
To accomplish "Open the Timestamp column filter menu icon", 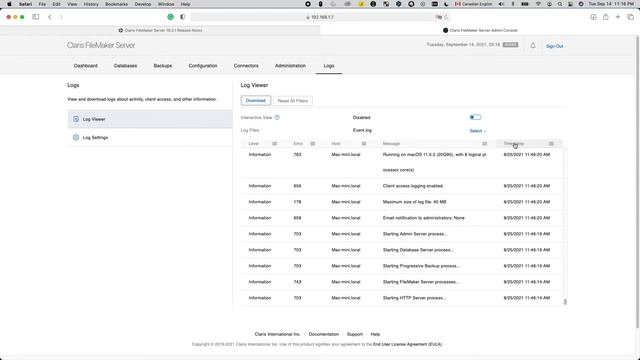I will click(x=551, y=144).
